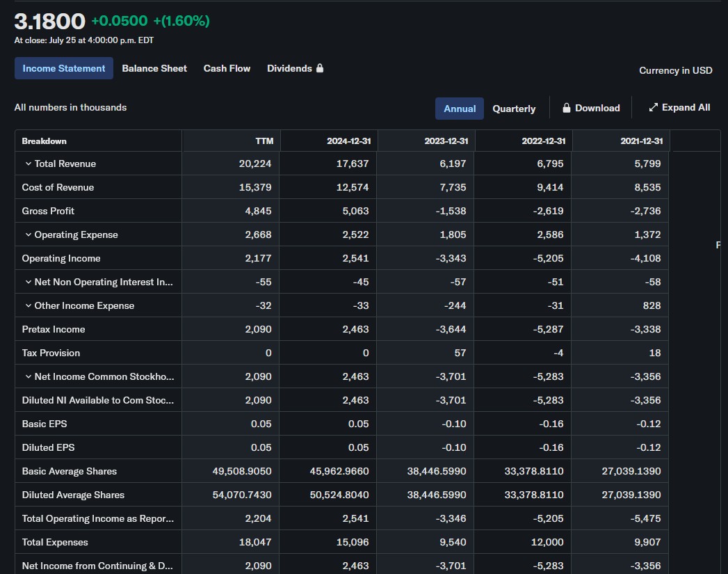This screenshot has height=574, width=728.
Task: Click 2022 Net Non Operating Interest value -51
Action: tap(556, 282)
